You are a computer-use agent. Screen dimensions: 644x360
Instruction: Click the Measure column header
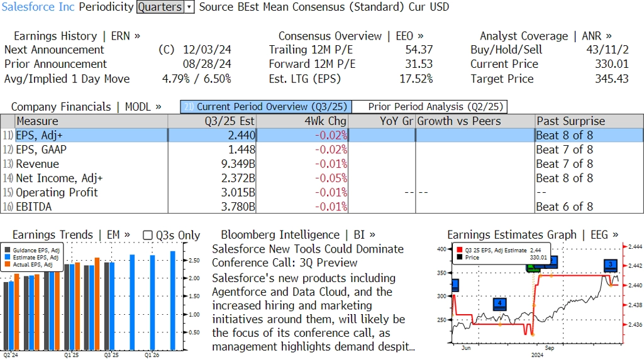(92, 121)
